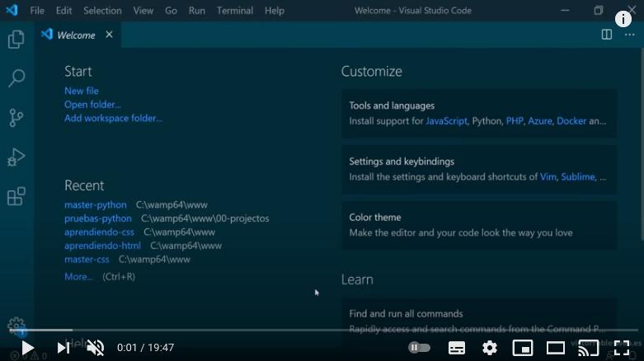Image resolution: width=644 pixels, height=361 pixels.
Task: Toggle the autoplay switch
Action: (x=420, y=348)
